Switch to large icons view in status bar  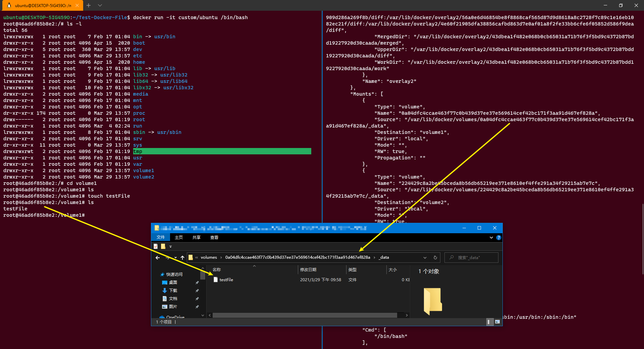[497, 322]
